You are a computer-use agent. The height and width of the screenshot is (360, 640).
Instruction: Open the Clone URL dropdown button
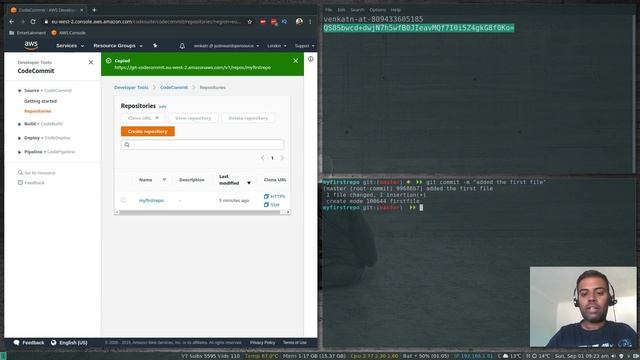click(143, 118)
